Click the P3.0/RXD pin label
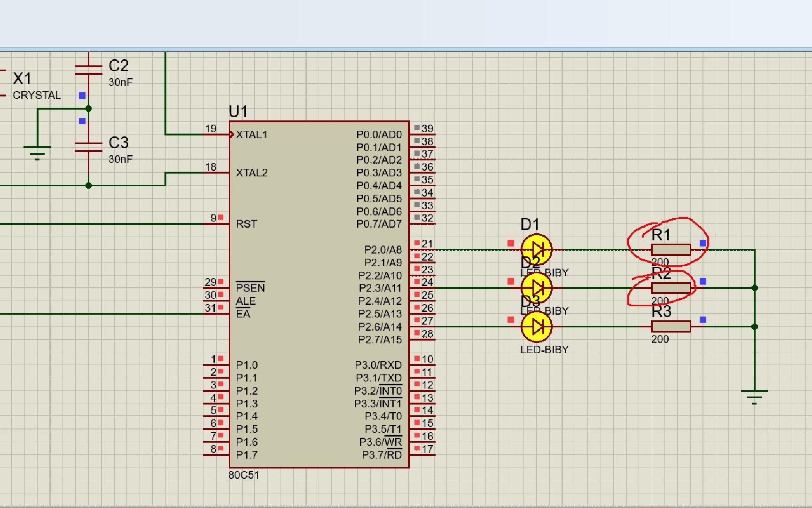This screenshot has height=508, width=812. [378, 365]
